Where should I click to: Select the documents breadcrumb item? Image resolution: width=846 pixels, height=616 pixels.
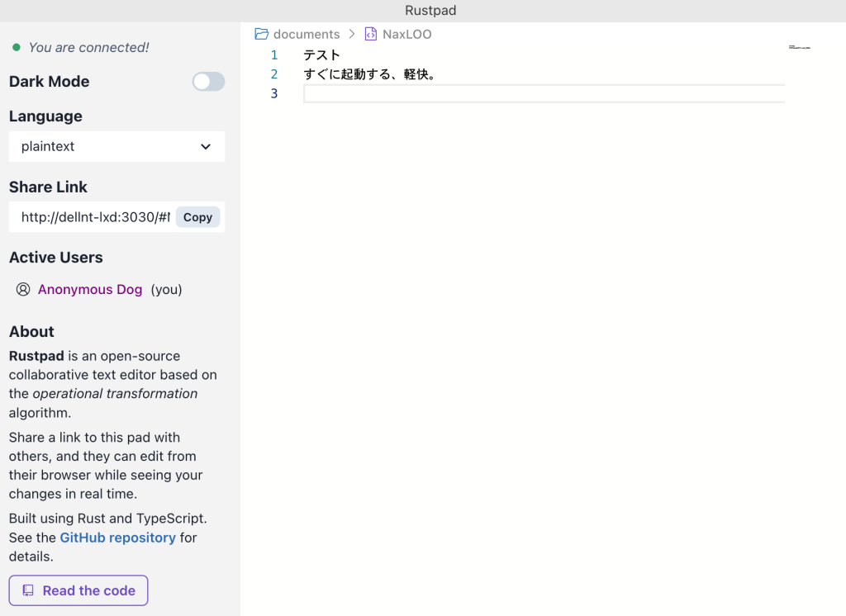tap(306, 34)
